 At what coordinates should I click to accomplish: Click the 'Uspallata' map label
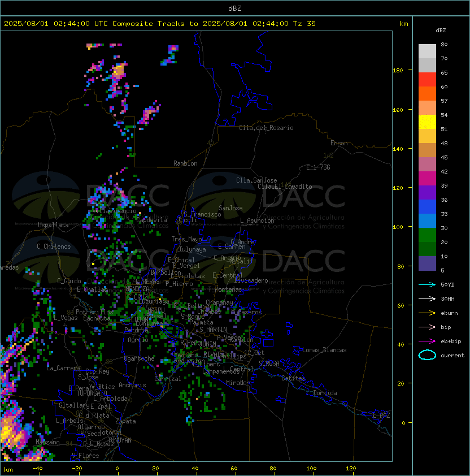coord(53,225)
